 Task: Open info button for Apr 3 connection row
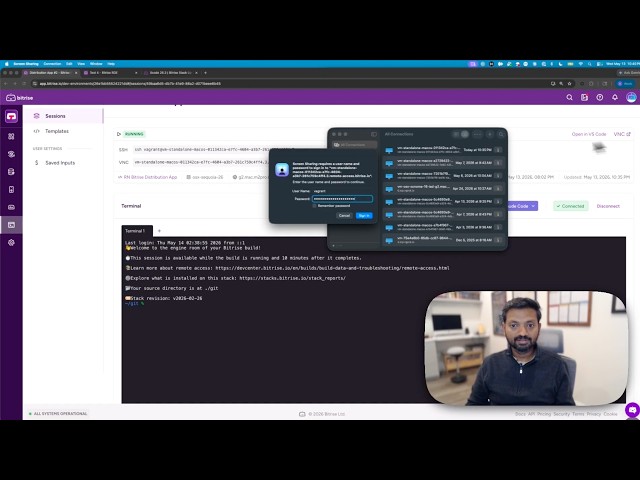pyautogui.click(x=498, y=227)
